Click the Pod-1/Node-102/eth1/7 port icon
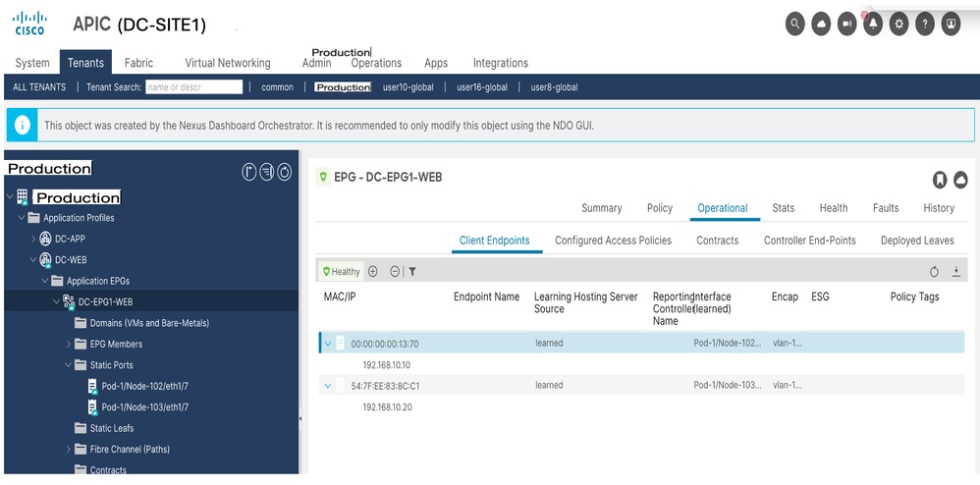The image size is (980, 485). (92, 386)
